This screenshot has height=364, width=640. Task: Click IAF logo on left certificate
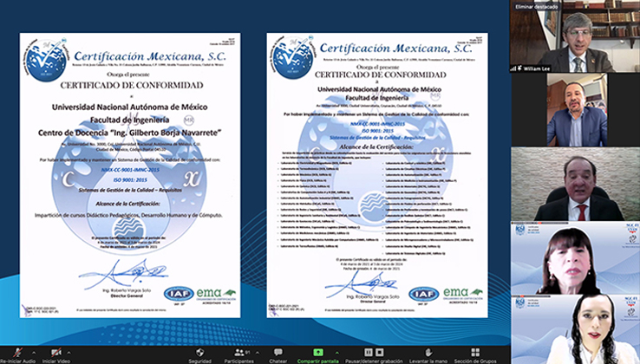(x=179, y=294)
